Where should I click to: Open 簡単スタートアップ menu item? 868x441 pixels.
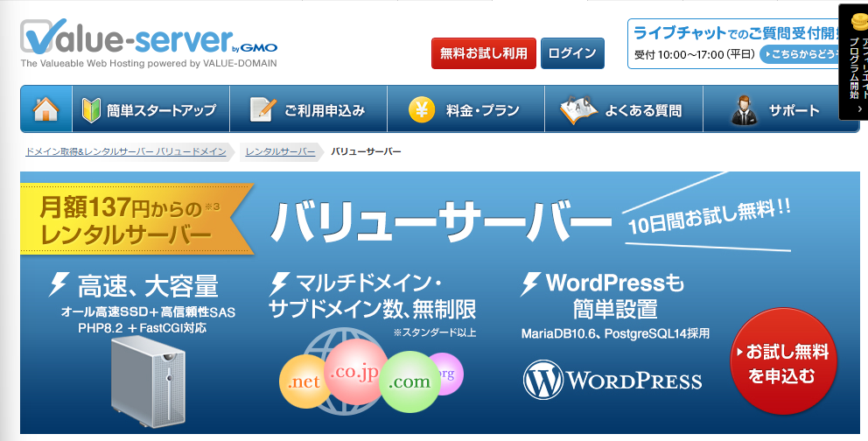150,109
